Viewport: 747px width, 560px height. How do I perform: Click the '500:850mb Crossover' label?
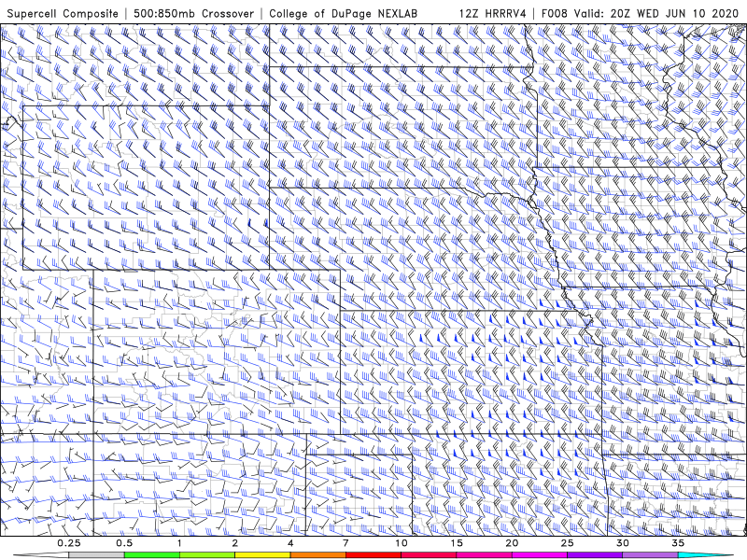pos(194,13)
